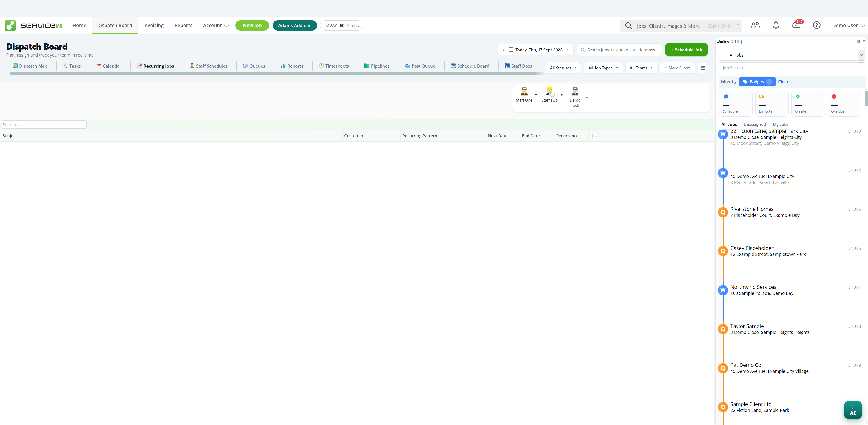The image size is (868, 425).
Task: Open the staff contacts icon
Action: [755, 25]
